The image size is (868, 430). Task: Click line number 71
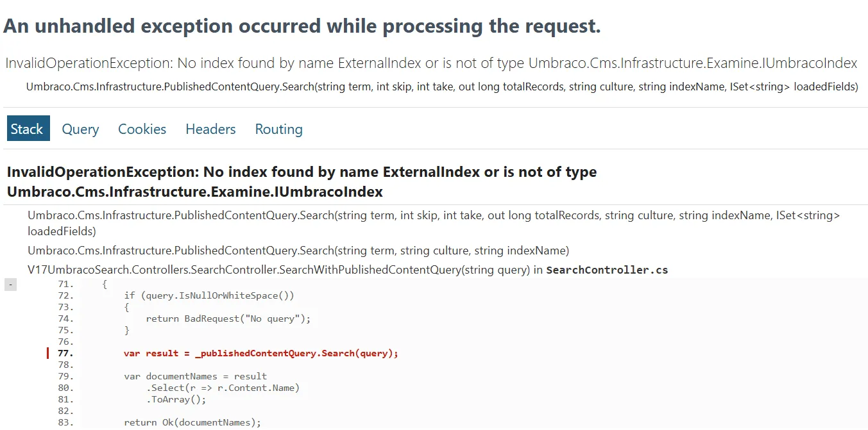[65, 284]
